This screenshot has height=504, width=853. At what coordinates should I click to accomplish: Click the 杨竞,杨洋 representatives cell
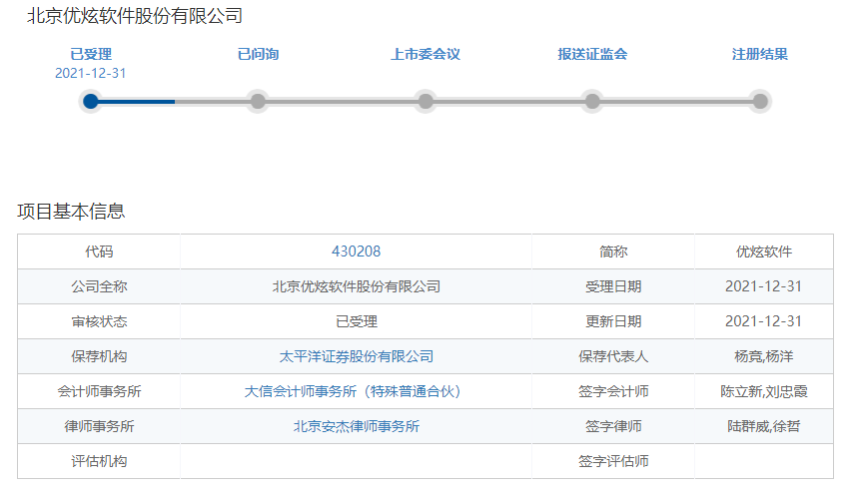764,356
